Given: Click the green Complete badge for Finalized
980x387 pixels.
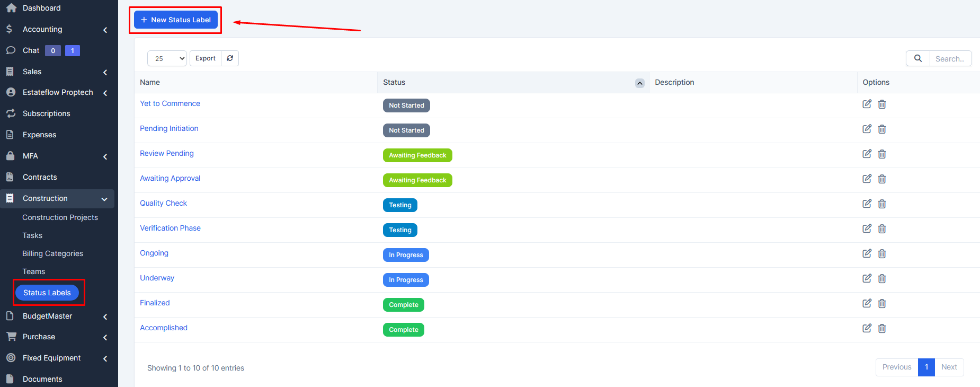Looking at the screenshot, I should click(403, 305).
